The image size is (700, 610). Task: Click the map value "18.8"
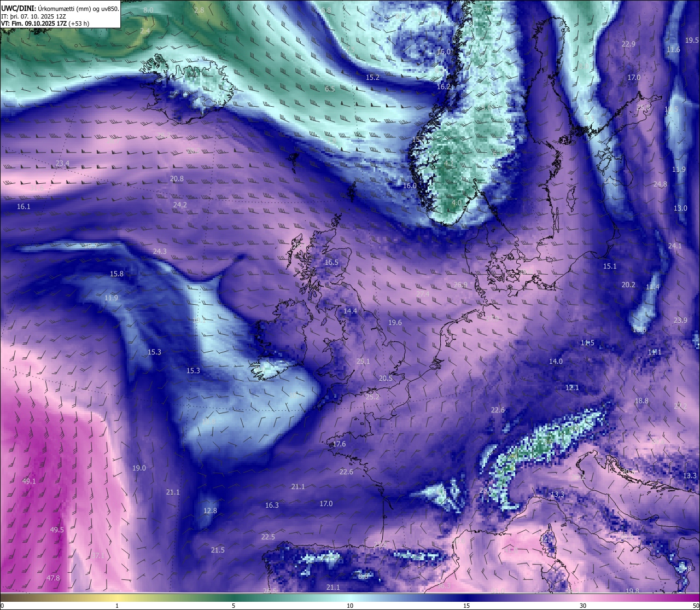pyautogui.click(x=641, y=401)
